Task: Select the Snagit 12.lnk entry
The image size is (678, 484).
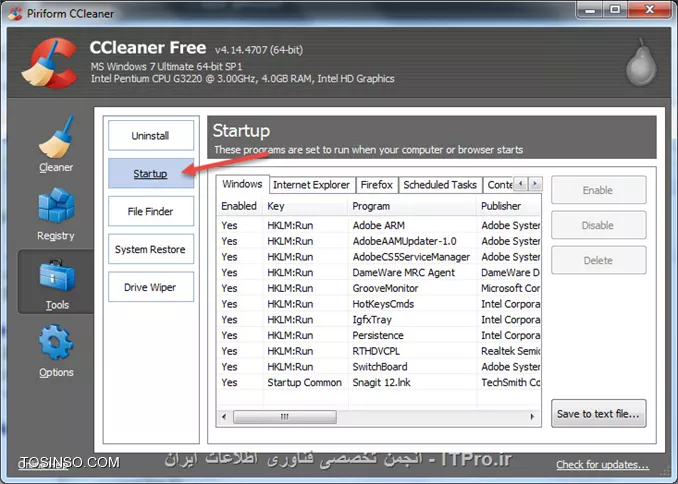Action: (379, 382)
